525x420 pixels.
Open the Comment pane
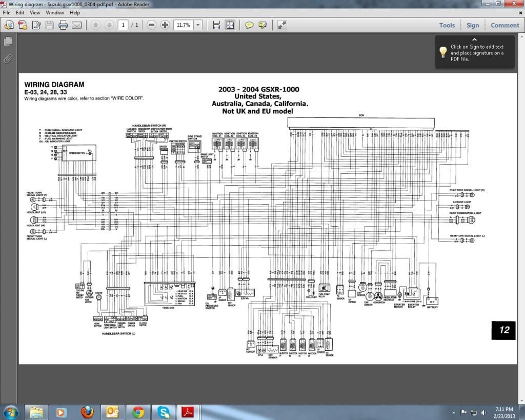tap(504, 25)
